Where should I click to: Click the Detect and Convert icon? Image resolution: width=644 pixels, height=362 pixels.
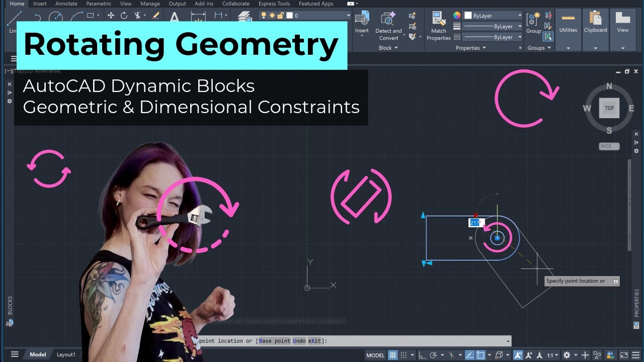[x=388, y=19]
